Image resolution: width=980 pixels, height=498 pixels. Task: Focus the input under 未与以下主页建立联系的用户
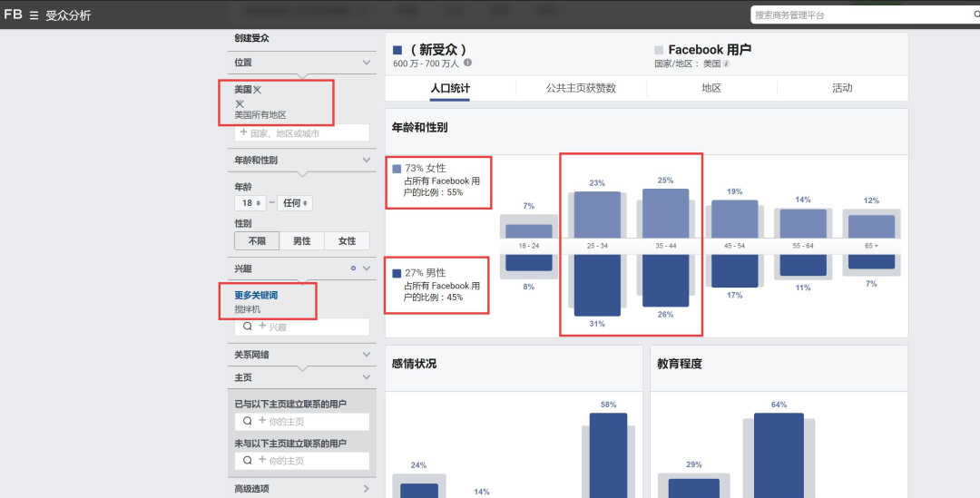(302, 461)
